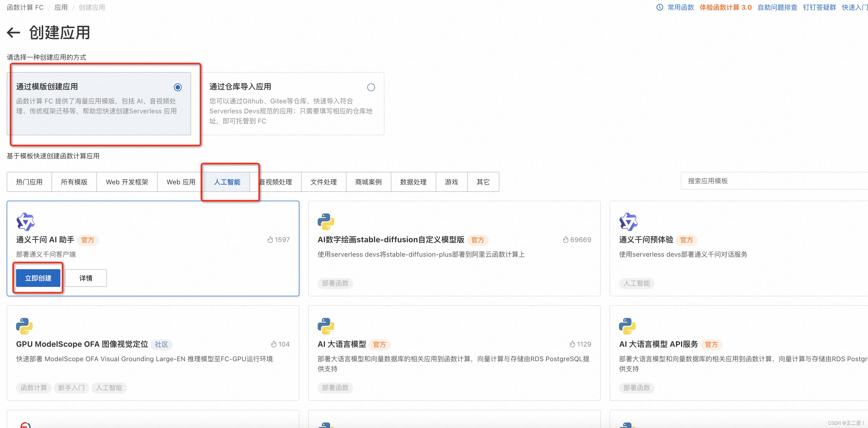Click the clock icon next to 常用函数
Screen dimensions: 868x428
[x=659, y=7]
